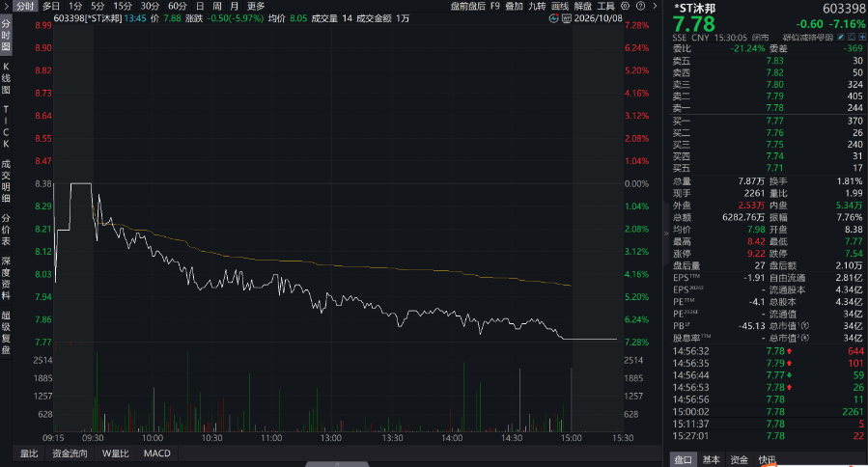
Task: Select the 资金流向 indicator tab
Action: (70, 453)
